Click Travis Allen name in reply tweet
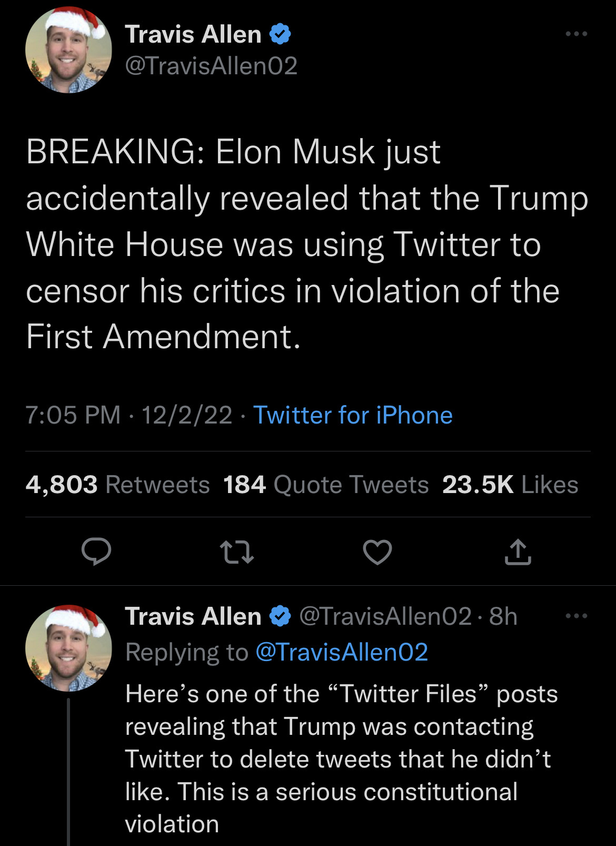The height and width of the screenshot is (846, 616). coord(193,616)
